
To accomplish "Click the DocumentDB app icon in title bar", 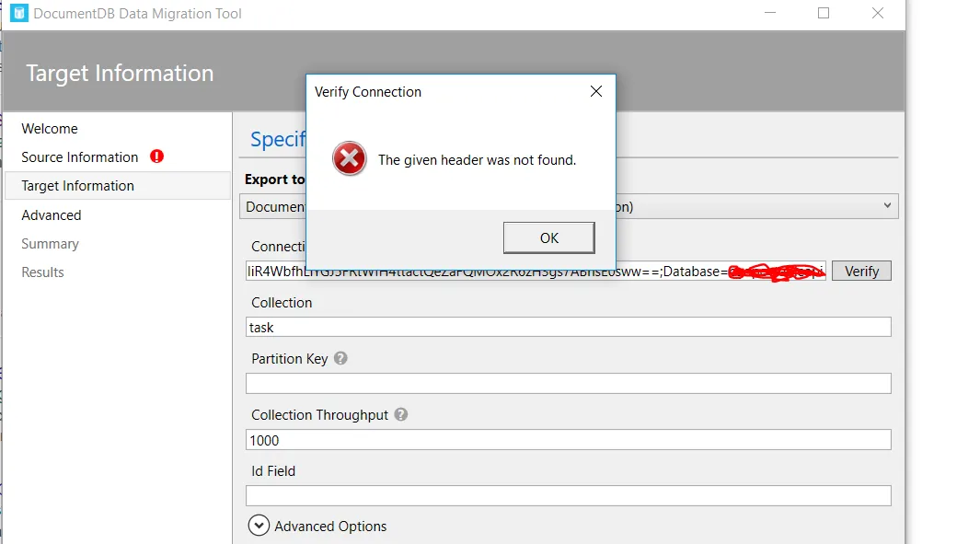I will pos(19,13).
